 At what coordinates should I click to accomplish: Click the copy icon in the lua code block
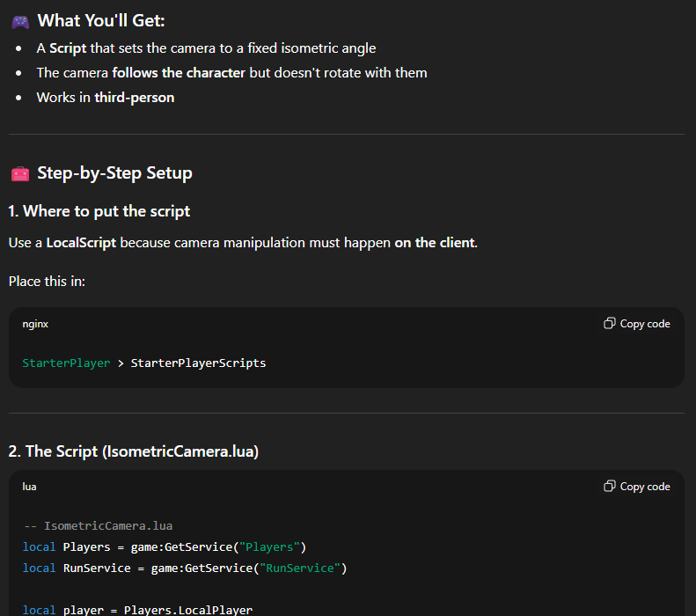(609, 487)
